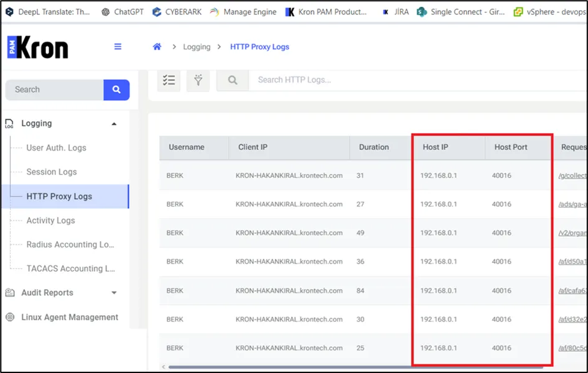588x373 pixels.
Task: Open the /g/collect request link
Action: click(572, 176)
